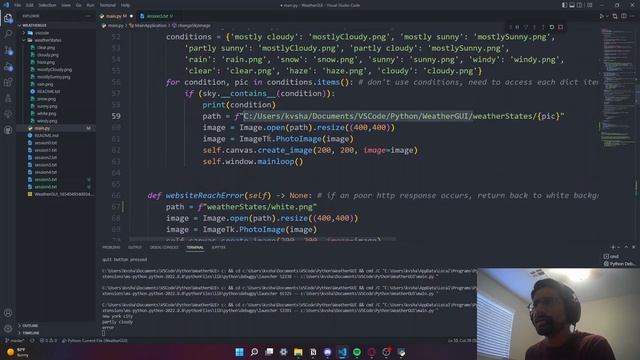
Task: Click the Split Editor Right icon
Action: tap(624, 16)
